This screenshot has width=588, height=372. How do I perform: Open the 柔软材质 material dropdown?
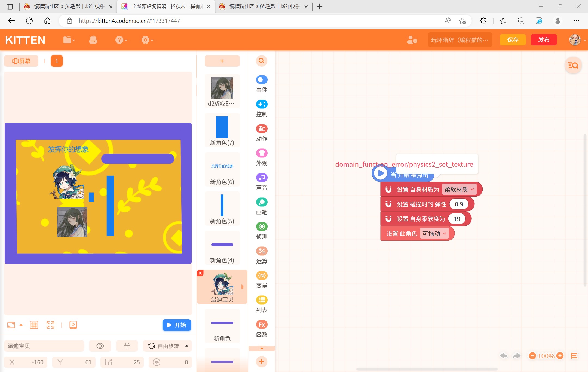(459, 190)
